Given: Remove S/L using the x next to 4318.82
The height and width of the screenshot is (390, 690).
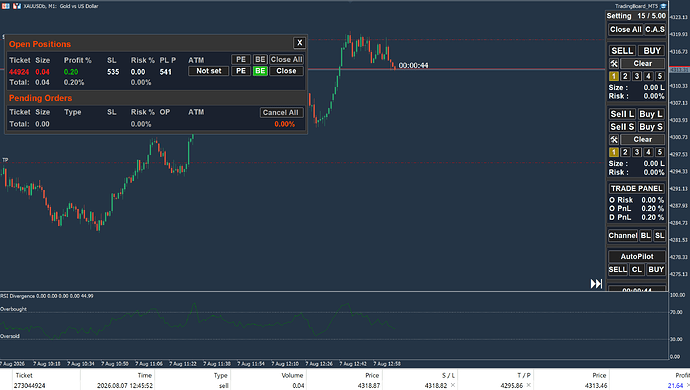Looking at the screenshot, I should pos(453,385).
